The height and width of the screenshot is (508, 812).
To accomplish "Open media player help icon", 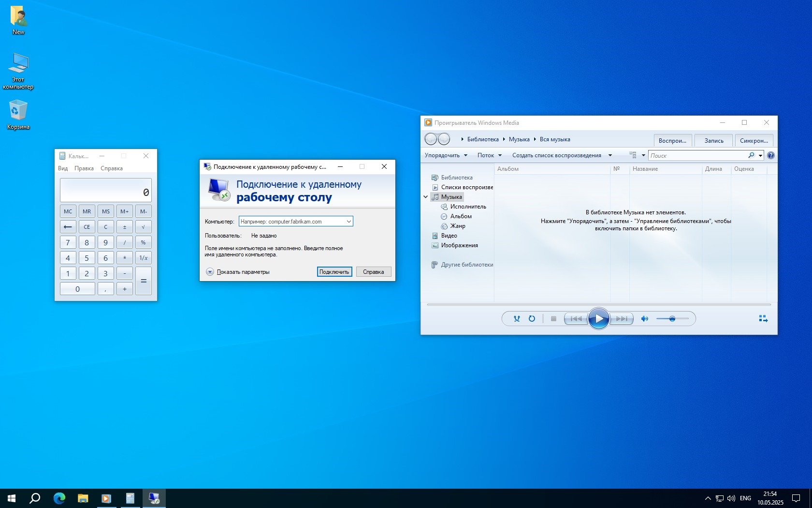I will point(771,155).
